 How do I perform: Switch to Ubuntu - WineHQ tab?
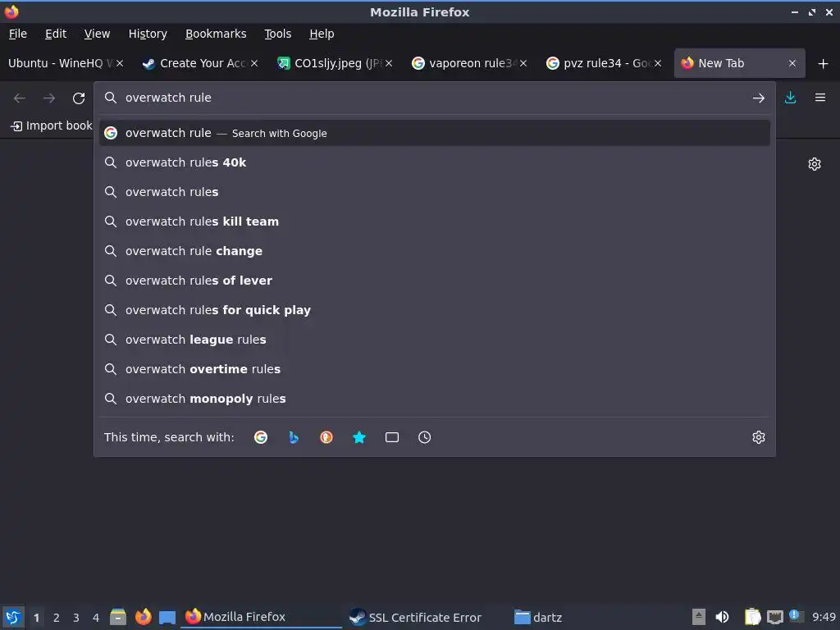click(x=60, y=63)
